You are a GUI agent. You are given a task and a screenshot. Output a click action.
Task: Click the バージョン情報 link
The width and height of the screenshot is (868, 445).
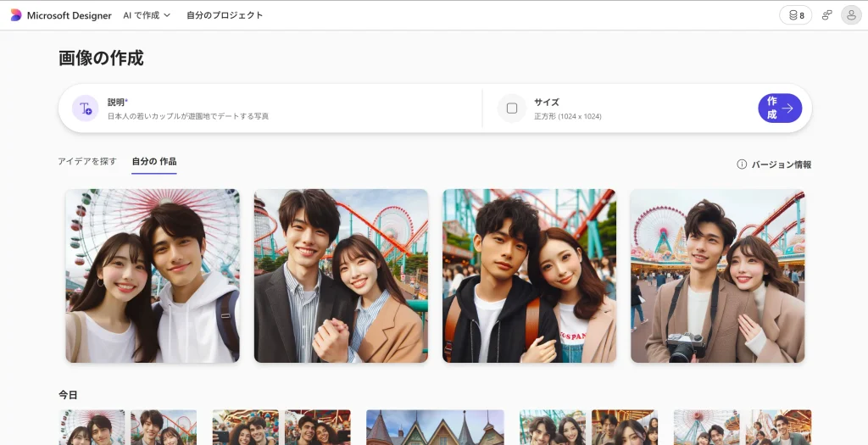pos(781,164)
